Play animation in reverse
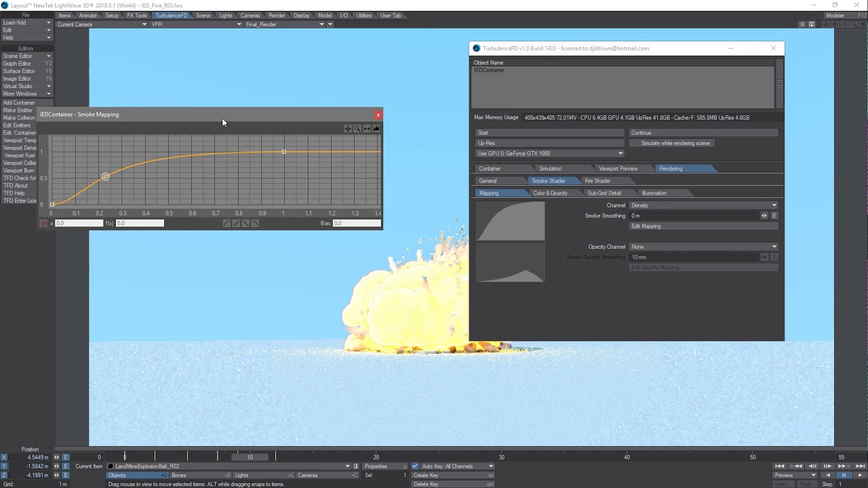868x488 pixels. click(x=827, y=475)
